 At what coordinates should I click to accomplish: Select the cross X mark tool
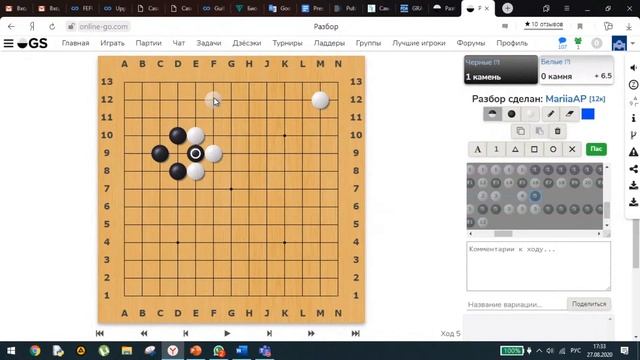572,149
